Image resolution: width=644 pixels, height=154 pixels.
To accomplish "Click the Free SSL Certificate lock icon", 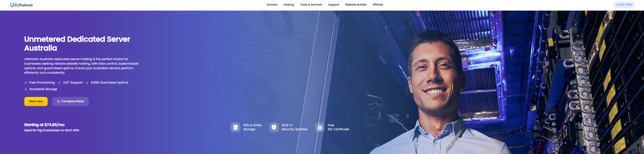I will (320, 127).
